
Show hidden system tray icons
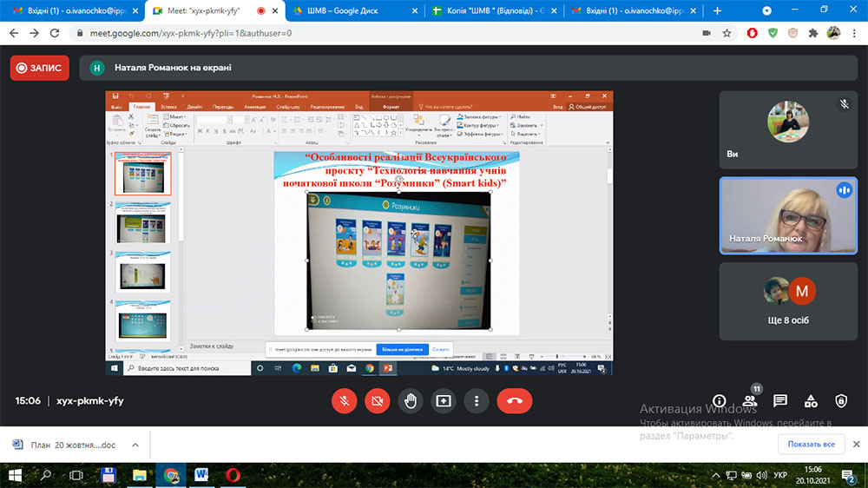[x=716, y=475]
